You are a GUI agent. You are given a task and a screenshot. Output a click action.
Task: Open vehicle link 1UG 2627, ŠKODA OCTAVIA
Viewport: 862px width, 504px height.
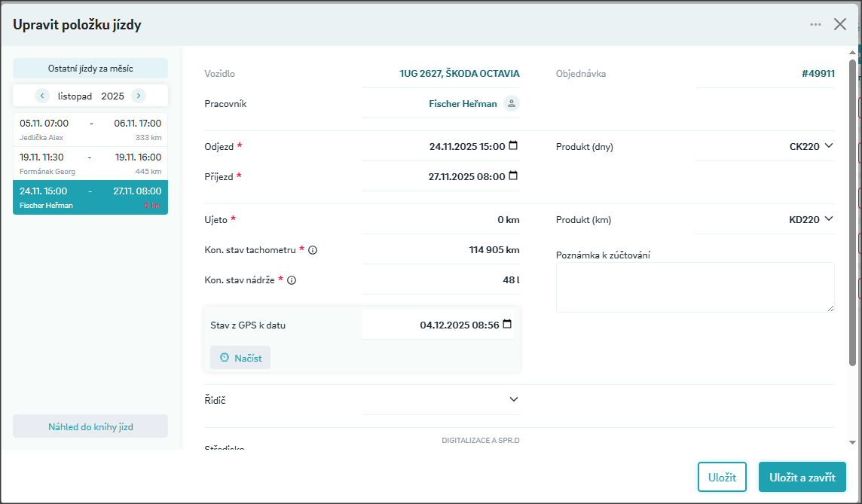(459, 74)
